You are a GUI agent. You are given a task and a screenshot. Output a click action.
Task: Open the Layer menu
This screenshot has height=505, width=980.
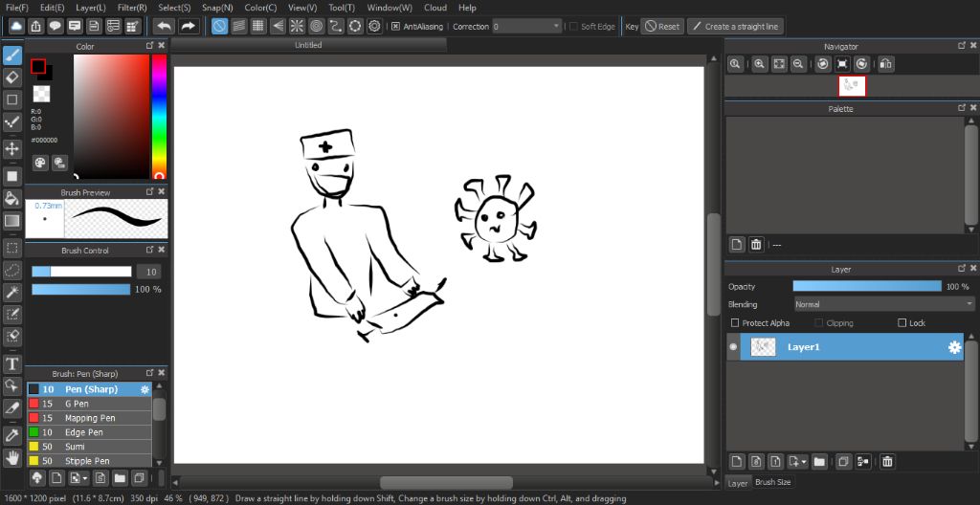coord(91,8)
